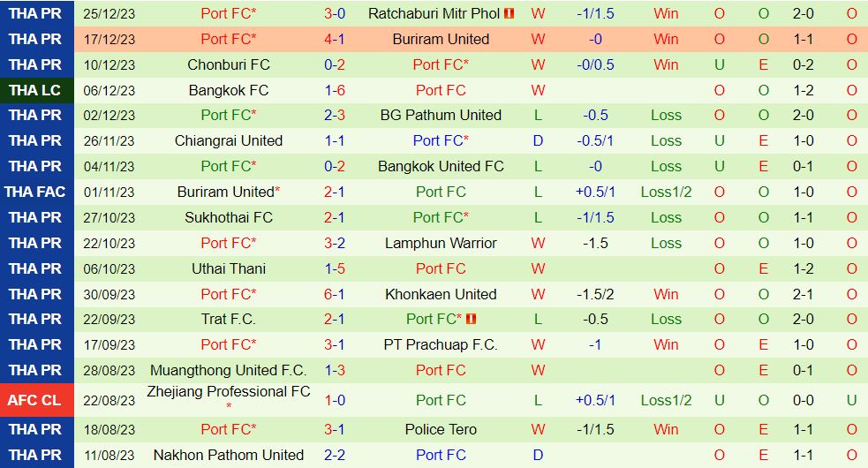Click Muangthong United F.C. team name
The width and height of the screenshot is (868, 468).
[x=229, y=370]
